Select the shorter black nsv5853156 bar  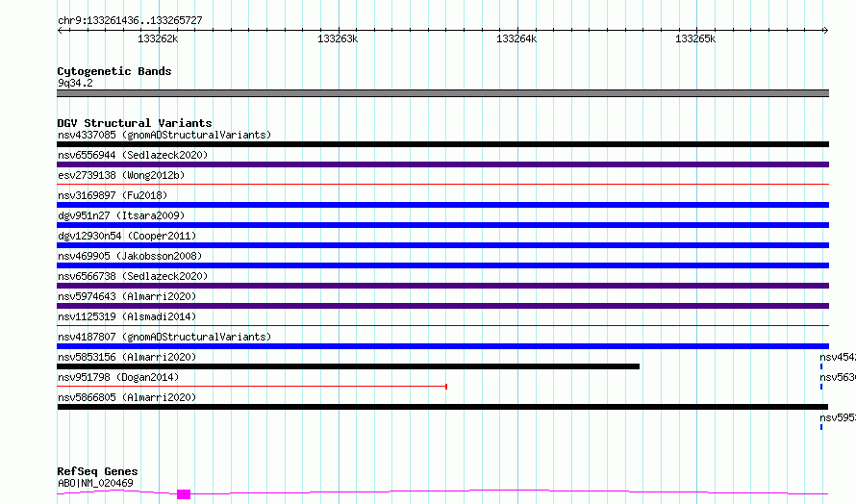point(348,366)
